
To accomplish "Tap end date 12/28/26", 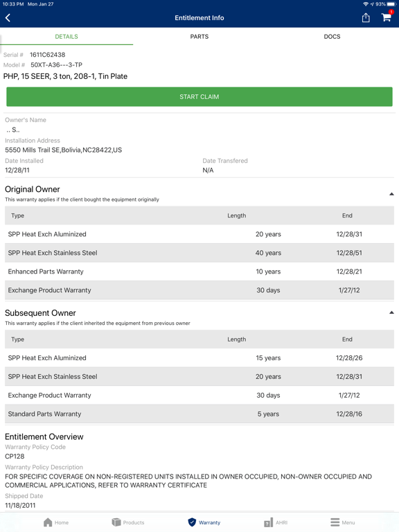I will (349, 358).
